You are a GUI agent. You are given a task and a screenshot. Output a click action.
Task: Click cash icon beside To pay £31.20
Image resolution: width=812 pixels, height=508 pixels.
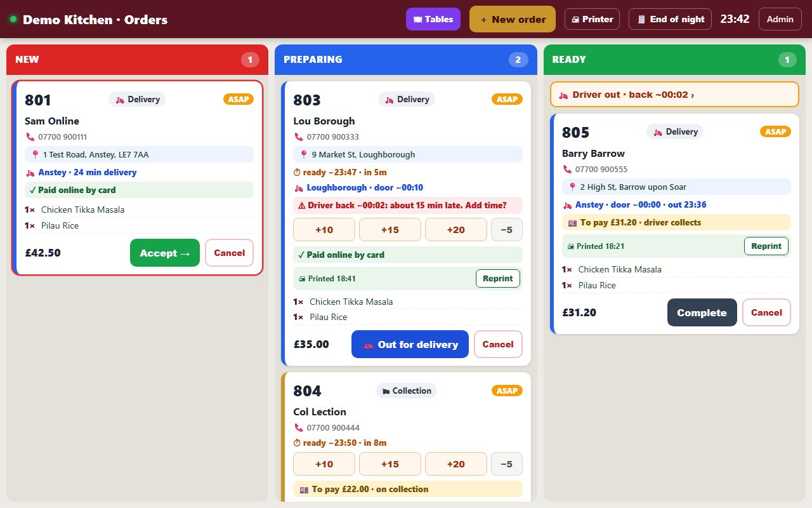click(572, 222)
